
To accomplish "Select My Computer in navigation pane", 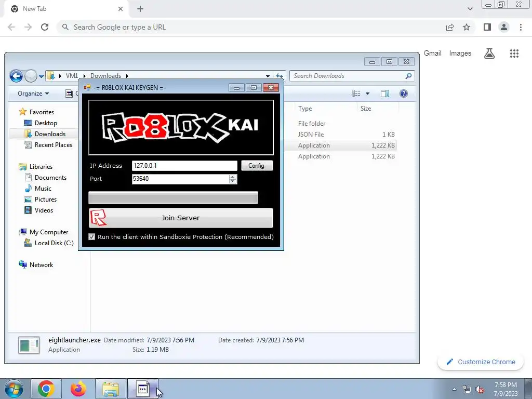I will pos(48,232).
